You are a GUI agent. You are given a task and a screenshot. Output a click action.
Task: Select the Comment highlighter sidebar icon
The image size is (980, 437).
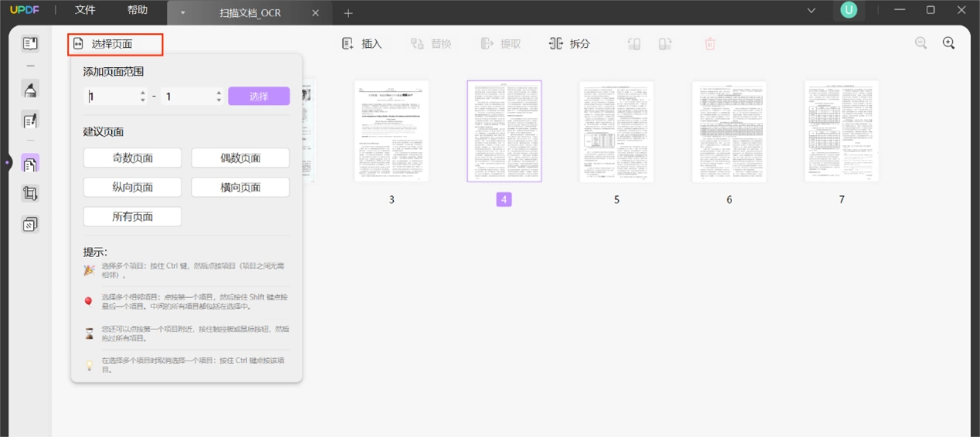[30, 89]
